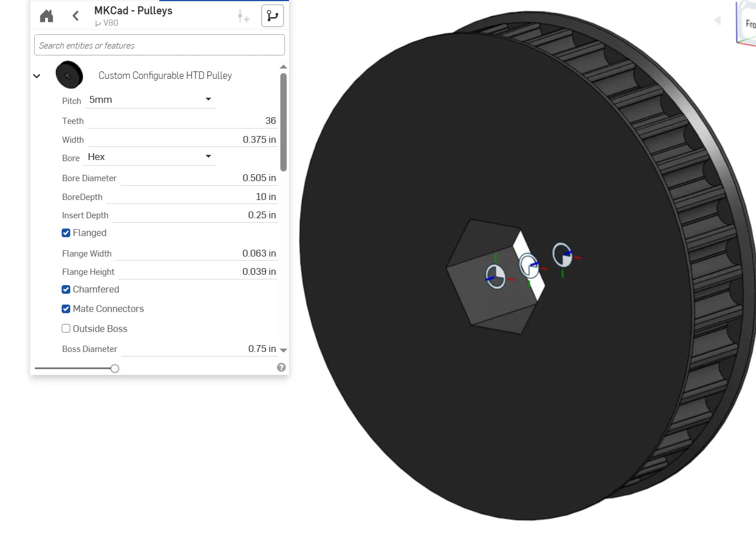Select the Custom Configurable HTD Pulley thumbnail
This screenshot has width=756, height=548.
point(69,75)
